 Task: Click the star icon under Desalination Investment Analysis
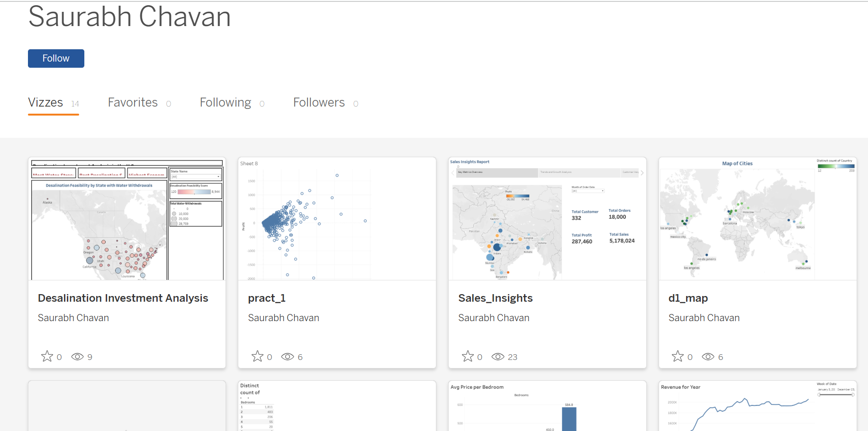[47, 356]
